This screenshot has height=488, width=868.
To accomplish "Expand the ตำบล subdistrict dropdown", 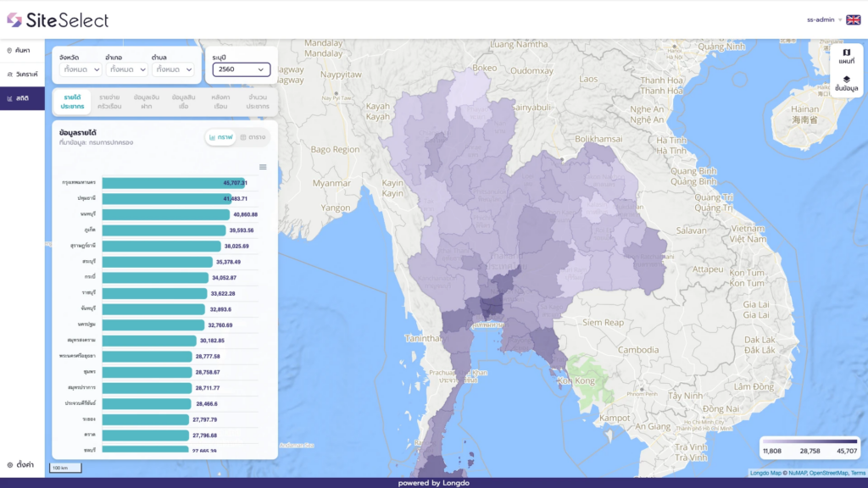I will click(173, 69).
